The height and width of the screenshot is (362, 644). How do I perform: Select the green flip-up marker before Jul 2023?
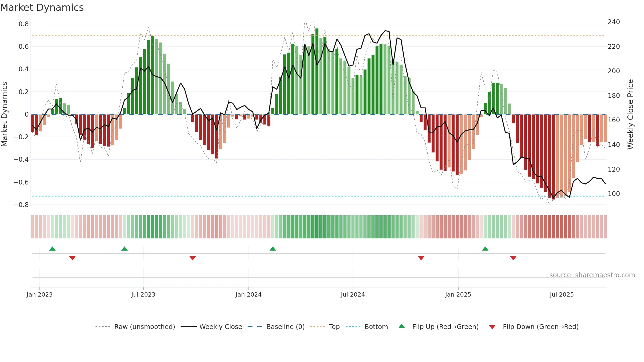click(x=125, y=249)
